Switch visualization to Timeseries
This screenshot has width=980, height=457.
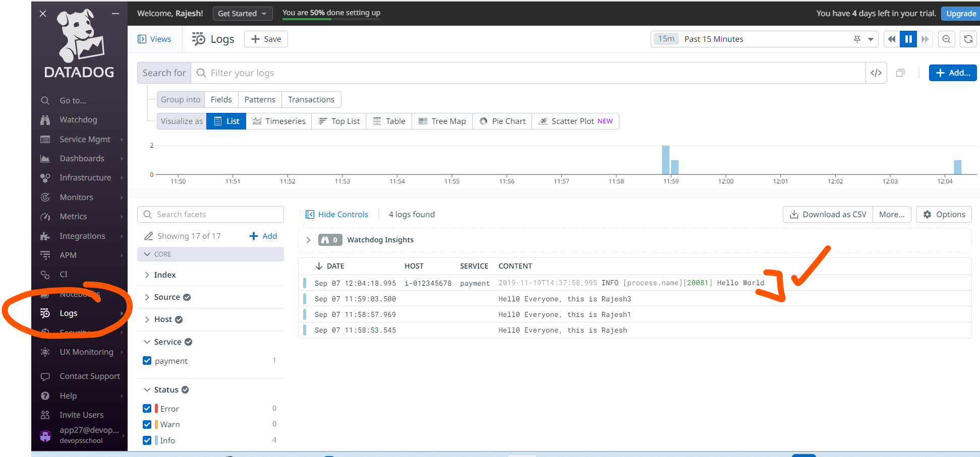coord(279,121)
